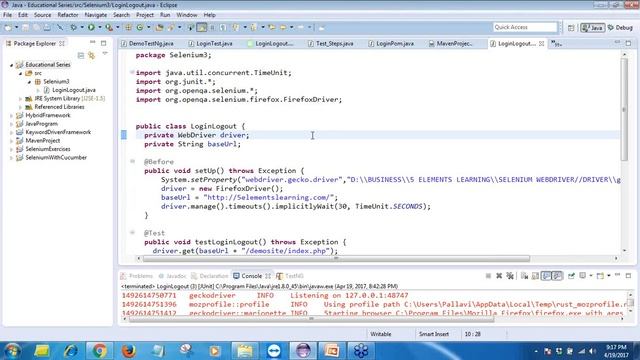
Task: Switch to the LoginPom.java editor tab
Action: (391, 43)
